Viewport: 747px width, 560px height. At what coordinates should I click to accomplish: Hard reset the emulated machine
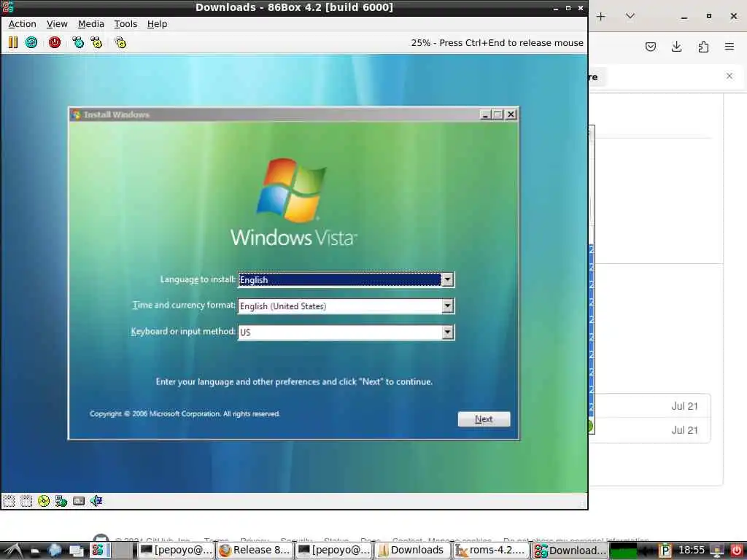click(31, 42)
